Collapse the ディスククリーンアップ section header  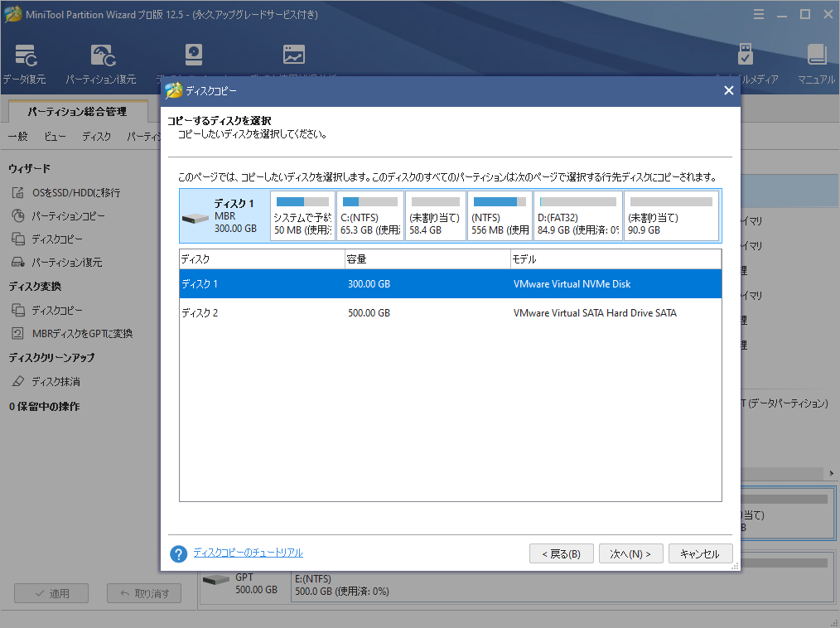tap(51, 357)
